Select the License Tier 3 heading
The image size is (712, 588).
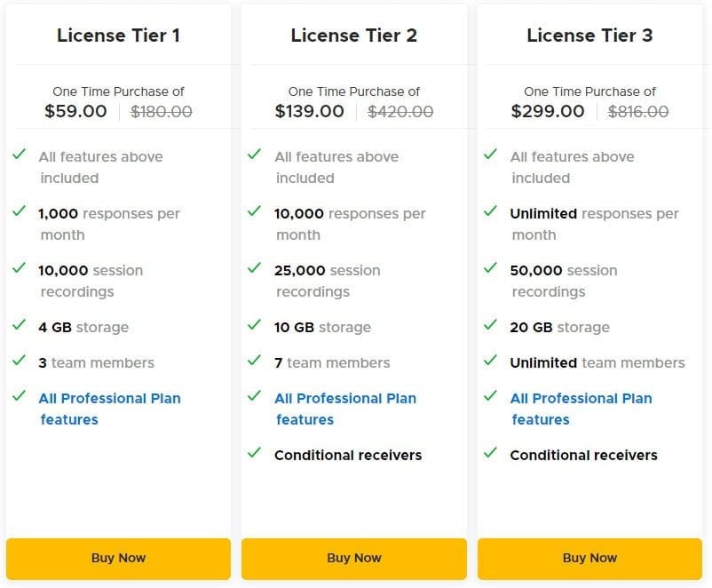tap(589, 36)
